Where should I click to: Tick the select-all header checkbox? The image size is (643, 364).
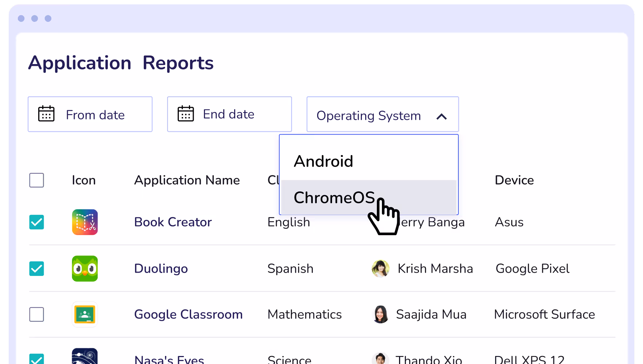coord(36,180)
